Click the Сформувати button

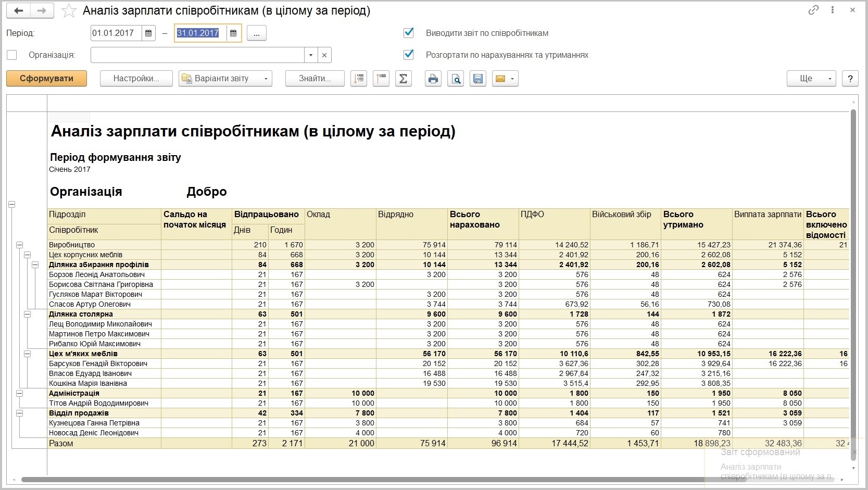click(46, 79)
